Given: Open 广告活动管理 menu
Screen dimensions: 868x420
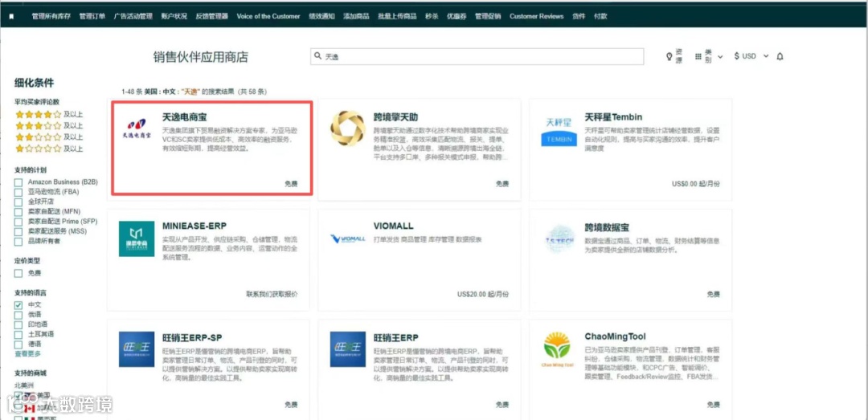Looking at the screenshot, I should click(x=133, y=17).
